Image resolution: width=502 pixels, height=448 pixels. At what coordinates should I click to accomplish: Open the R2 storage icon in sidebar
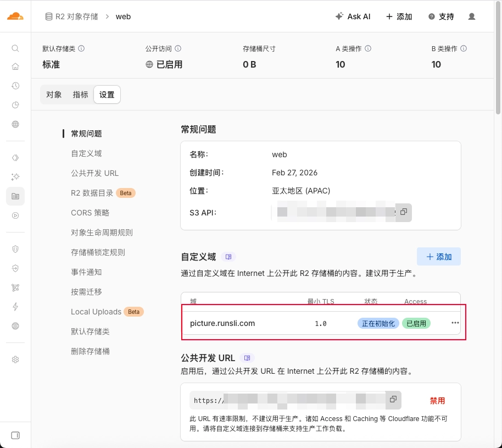[x=15, y=196]
